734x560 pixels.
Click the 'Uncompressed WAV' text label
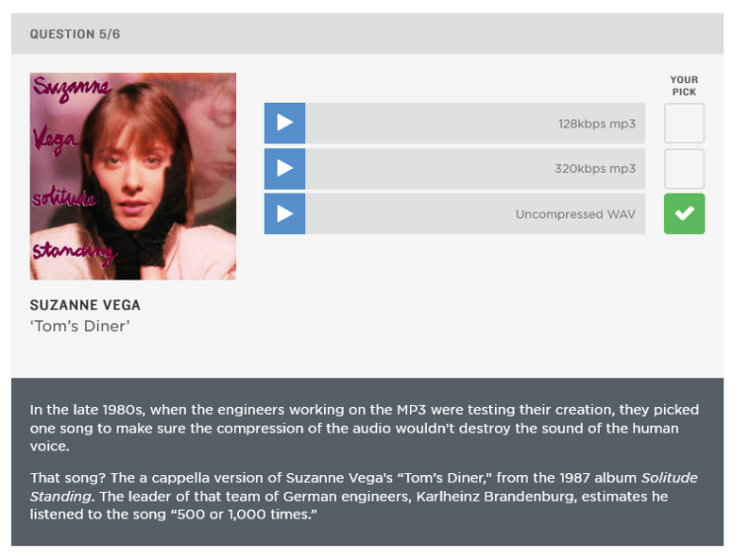tap(575, 214)
